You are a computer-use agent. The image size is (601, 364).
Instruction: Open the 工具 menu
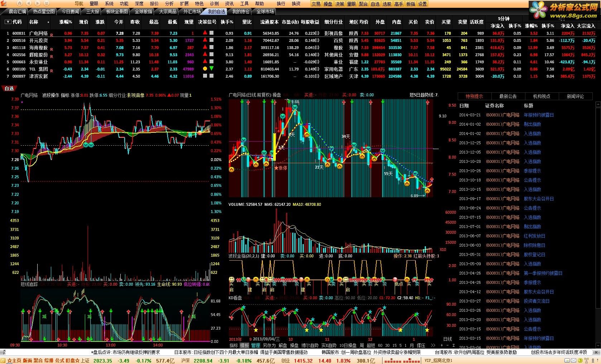[244, 4]
